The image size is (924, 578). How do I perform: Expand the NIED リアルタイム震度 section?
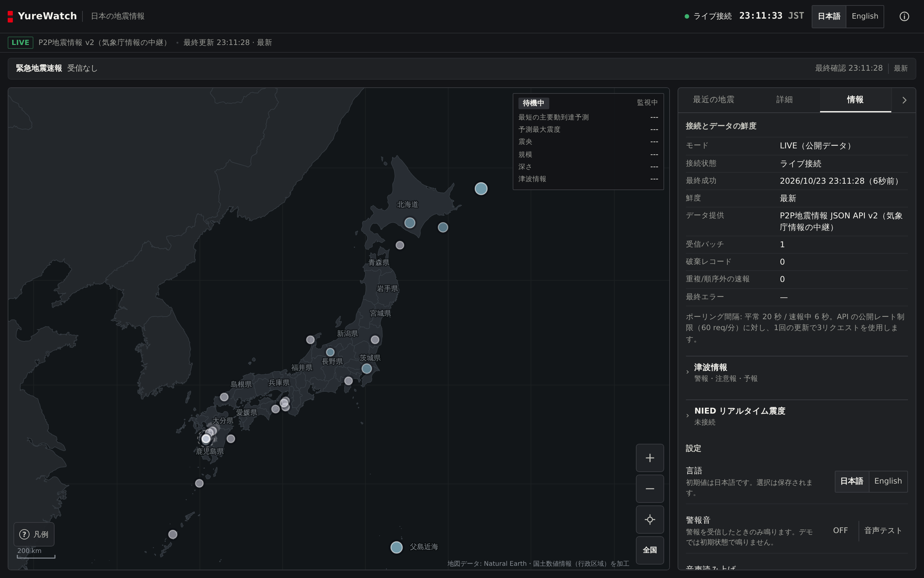[x=797, y=416]
